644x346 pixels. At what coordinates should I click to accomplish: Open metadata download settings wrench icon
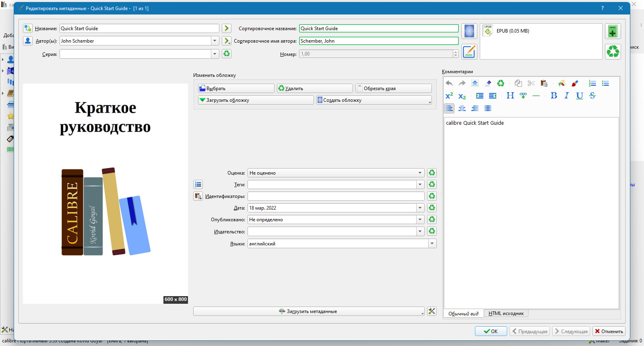[x=432, y=311]
